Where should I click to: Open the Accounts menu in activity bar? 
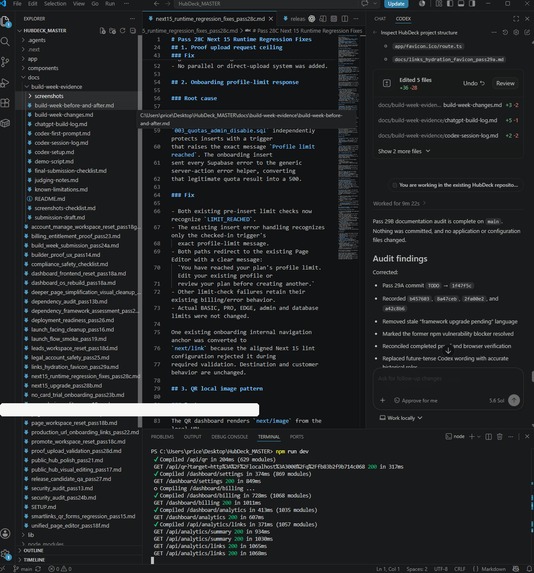click(5, 533)
